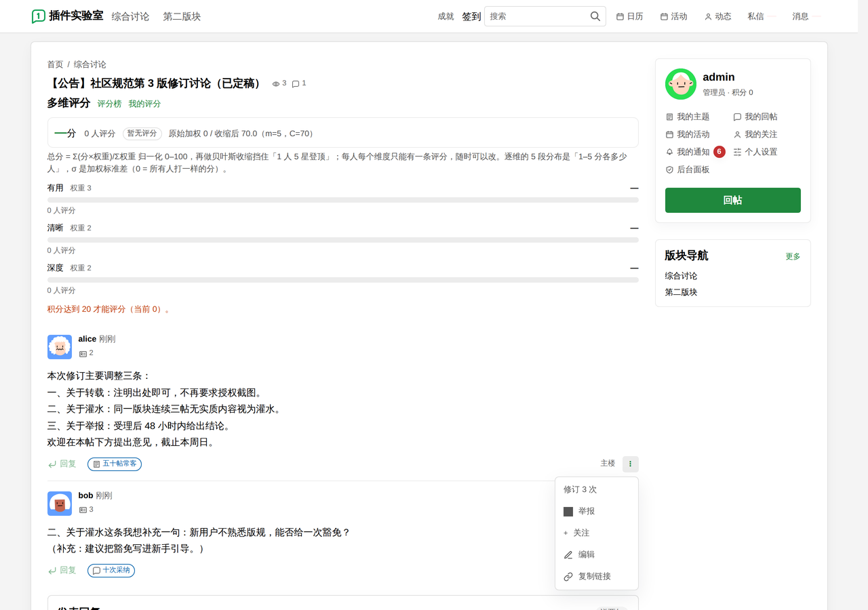This screenshot has width=868, height=610.
Task: Click the 清晰 rating bar
Action: [x=343, y=240]
